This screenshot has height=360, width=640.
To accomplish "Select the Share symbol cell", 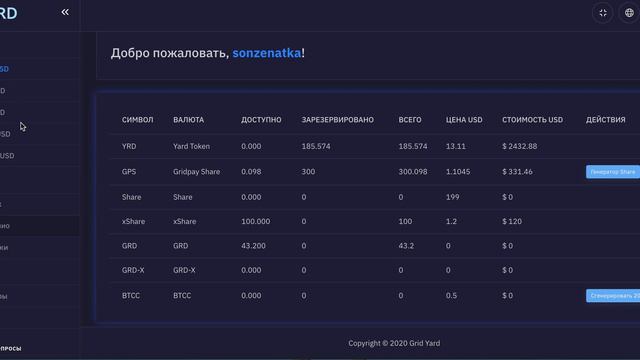I will (131, 197).
